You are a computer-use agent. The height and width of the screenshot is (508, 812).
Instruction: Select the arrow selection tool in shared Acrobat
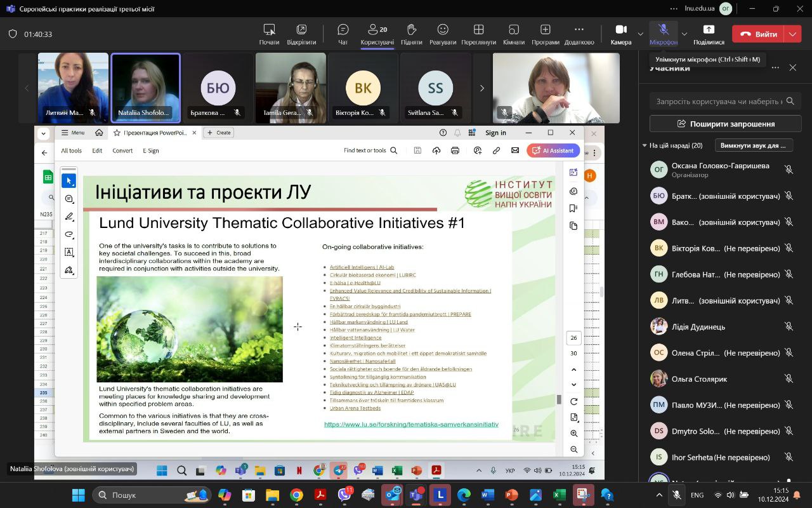click(69, 181)
